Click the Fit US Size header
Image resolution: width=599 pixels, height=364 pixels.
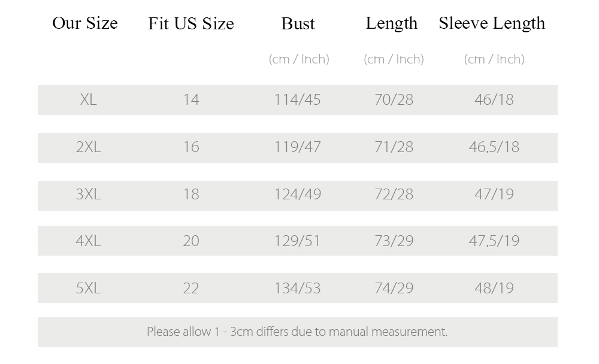(x=191, y=24)
